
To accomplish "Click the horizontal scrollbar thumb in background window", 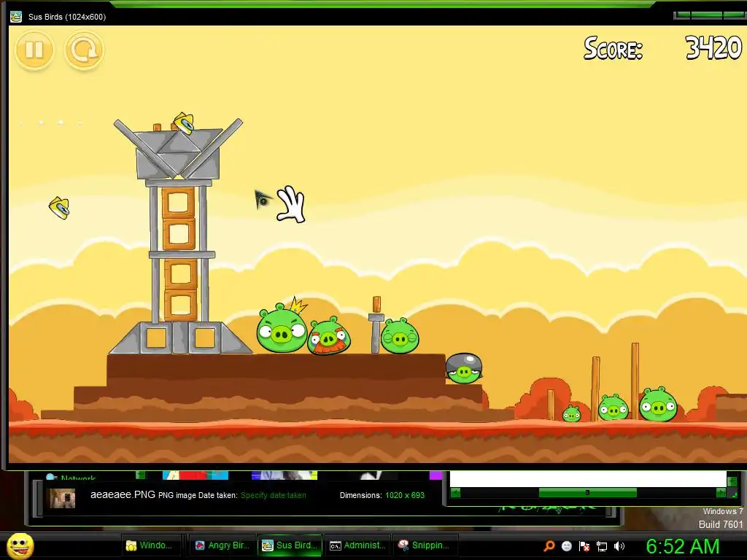I will coord(587,493).
